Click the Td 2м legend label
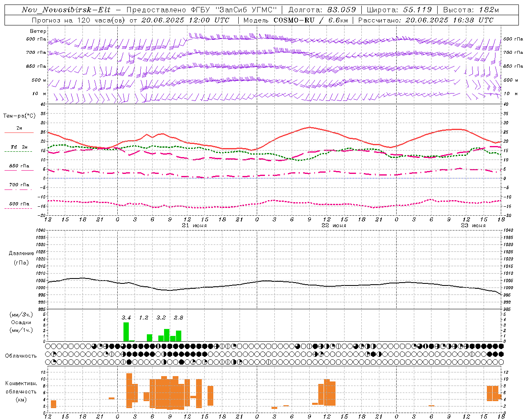The image size is (525, 420). pyautogui.click(x=19, y=147)
